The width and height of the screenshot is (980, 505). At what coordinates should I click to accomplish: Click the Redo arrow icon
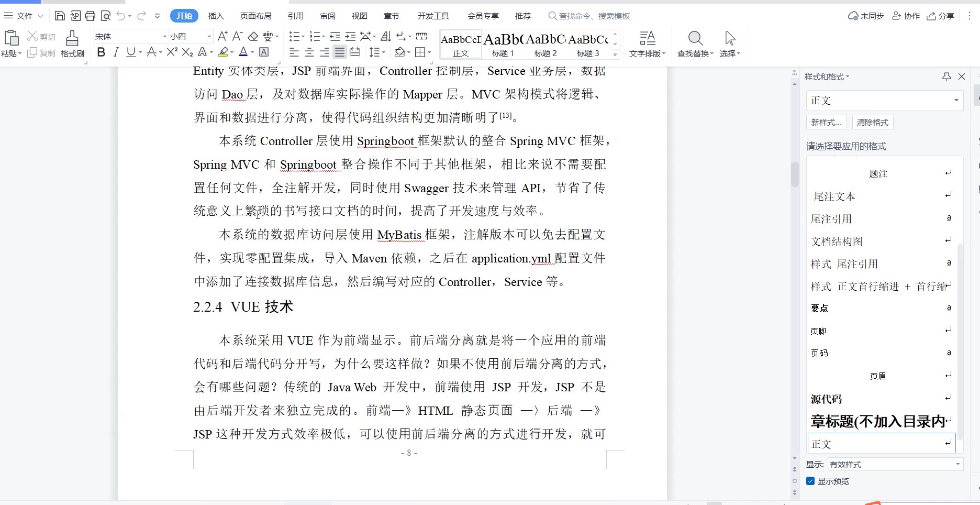[141, 16]
